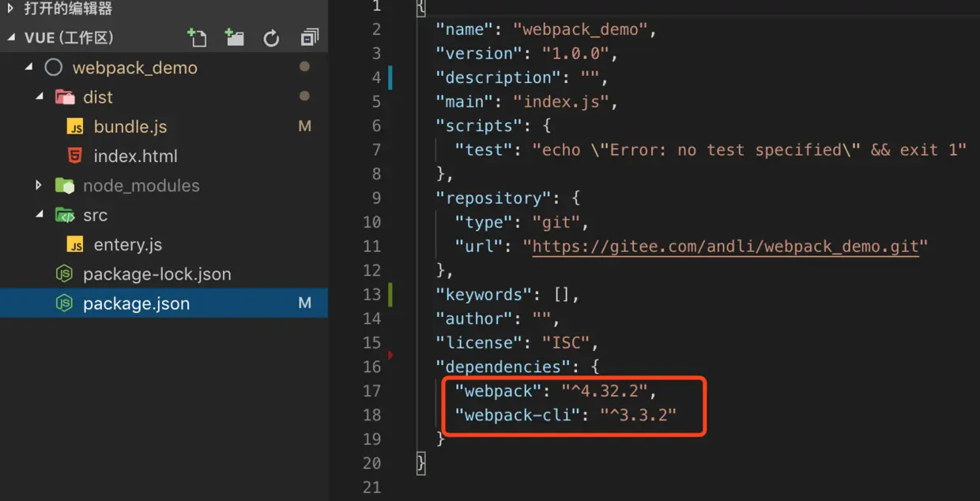
Task: Click the M status badge on package.json
Action: point(305,303)
